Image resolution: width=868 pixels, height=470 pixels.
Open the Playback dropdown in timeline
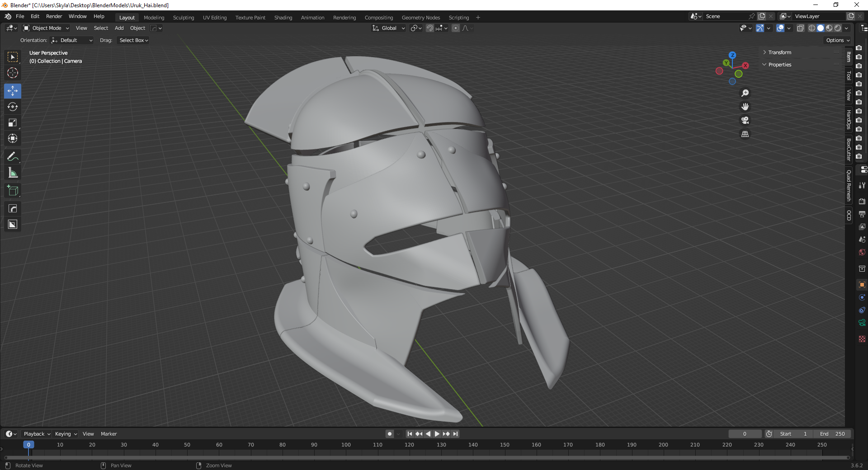[x=37, y=434]
